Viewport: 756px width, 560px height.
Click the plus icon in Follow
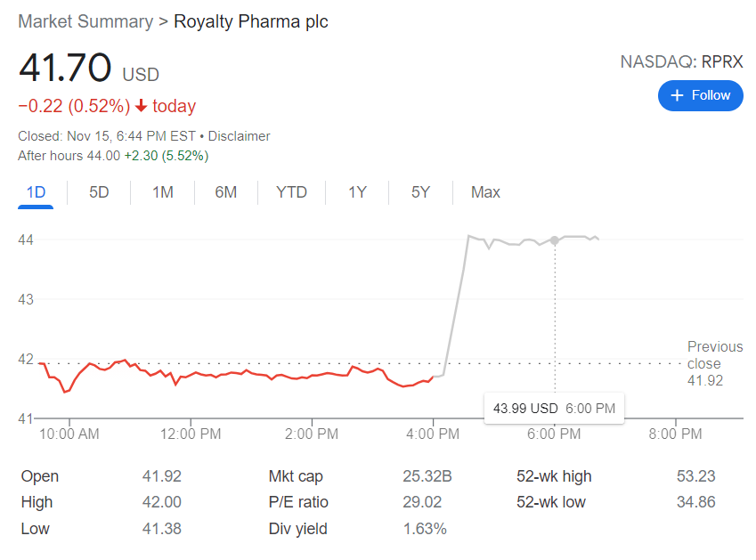(677, 95)
